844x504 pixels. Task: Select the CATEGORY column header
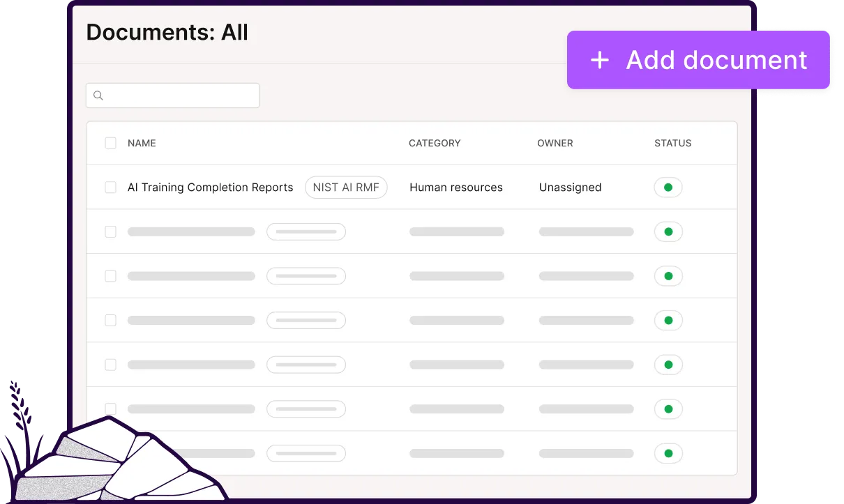click(x=434, y=143)
